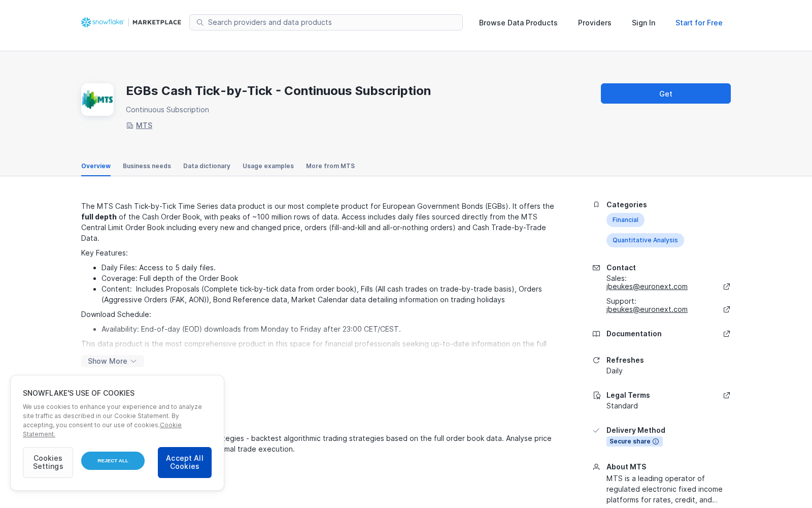Click the Categories bookmark icon
The height and width of the screenshot is (508, 812).
pyautogui.click(x=596, y=205)
